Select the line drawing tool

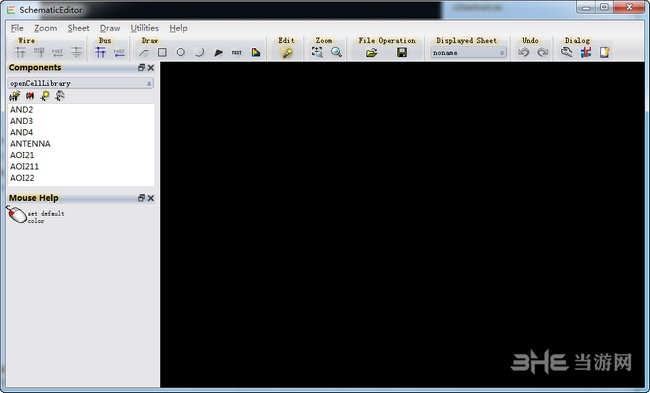click(143, 52)
